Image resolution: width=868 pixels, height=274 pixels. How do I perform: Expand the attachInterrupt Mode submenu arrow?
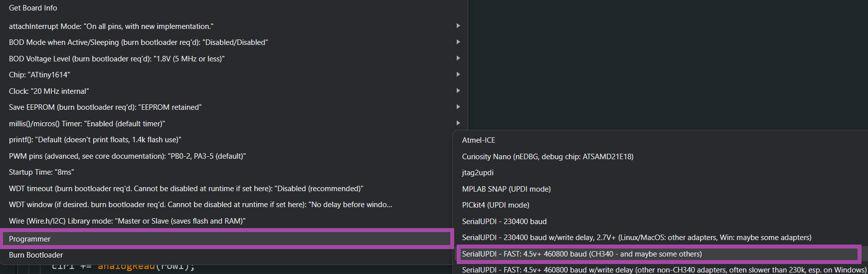(x=458, y=26)
